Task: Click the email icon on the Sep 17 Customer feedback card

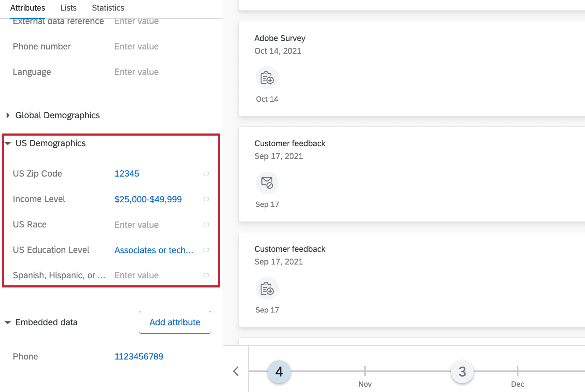Action: (267, 183)
